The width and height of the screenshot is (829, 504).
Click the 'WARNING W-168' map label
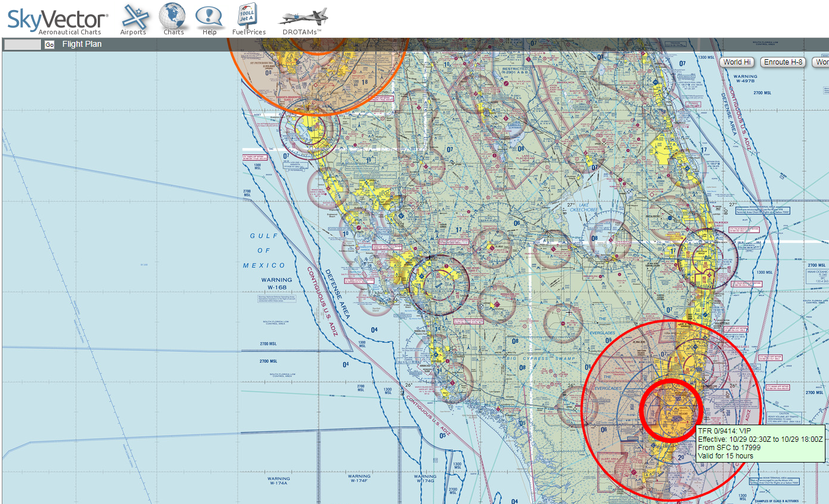(277, 283)
